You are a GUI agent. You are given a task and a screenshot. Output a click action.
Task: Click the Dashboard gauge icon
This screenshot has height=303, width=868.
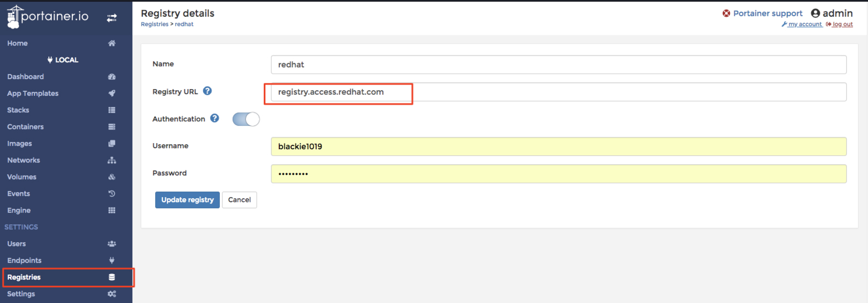click(x=112, y=77)
